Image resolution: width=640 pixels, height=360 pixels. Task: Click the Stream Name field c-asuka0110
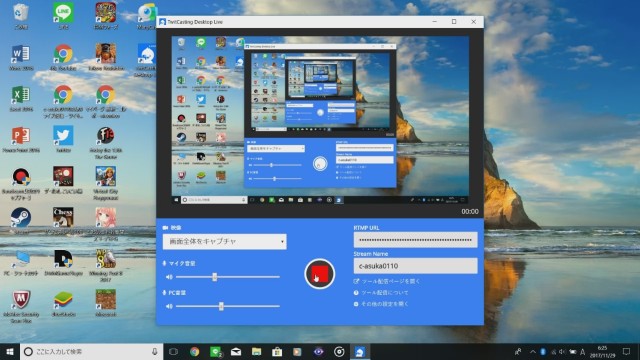pyautogui.click(x=416, y=266)
